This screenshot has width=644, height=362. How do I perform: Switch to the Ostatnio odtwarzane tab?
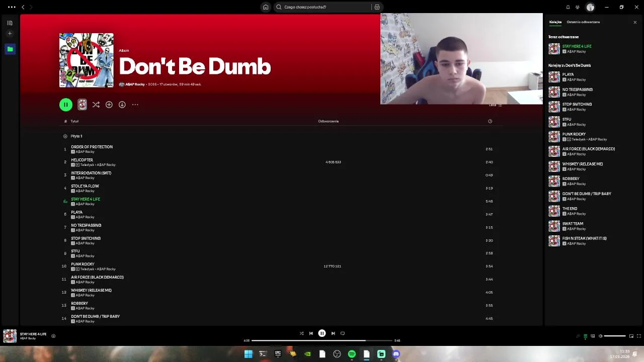point(583,22)
